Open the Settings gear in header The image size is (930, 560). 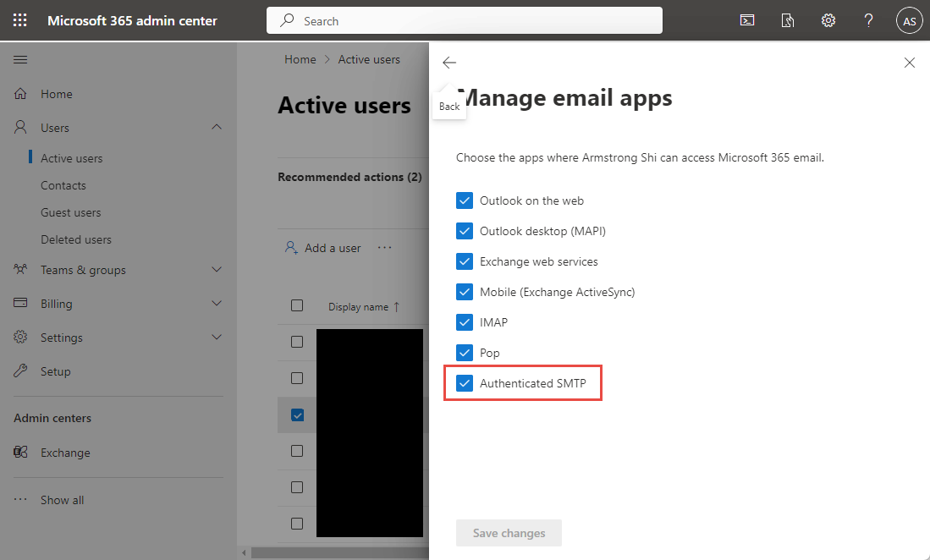point(828,21)
